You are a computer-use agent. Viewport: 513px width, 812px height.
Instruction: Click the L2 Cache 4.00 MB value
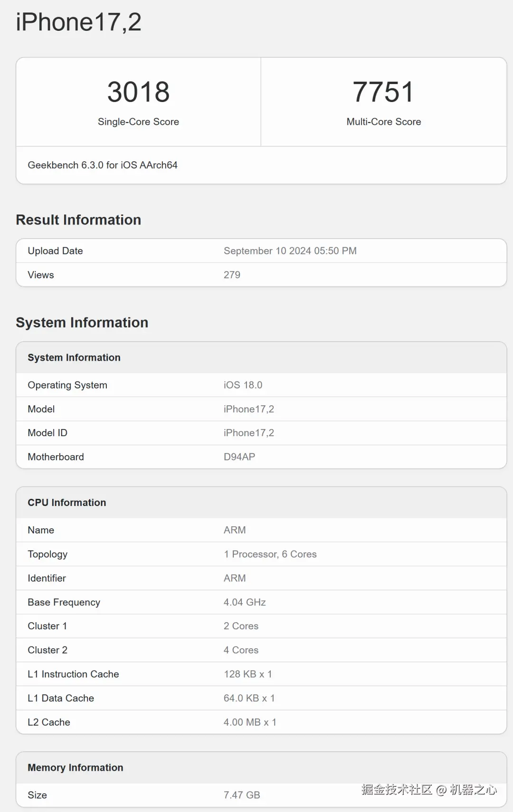pos(250,722)
